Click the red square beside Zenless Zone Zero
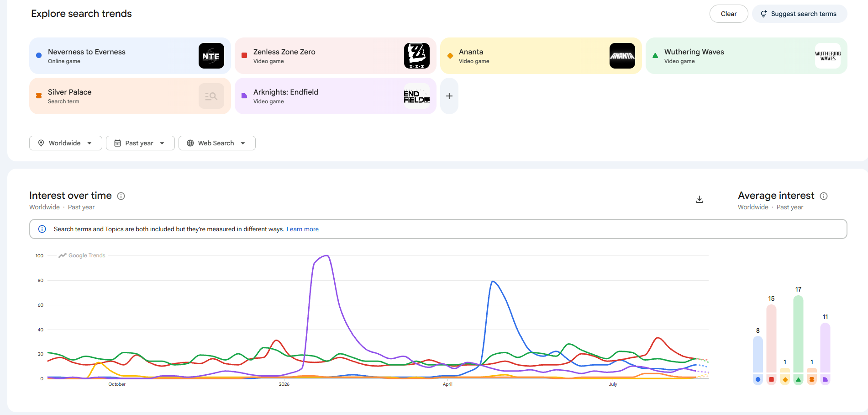Viewport: 868px width, 415px height. point(244,55)
